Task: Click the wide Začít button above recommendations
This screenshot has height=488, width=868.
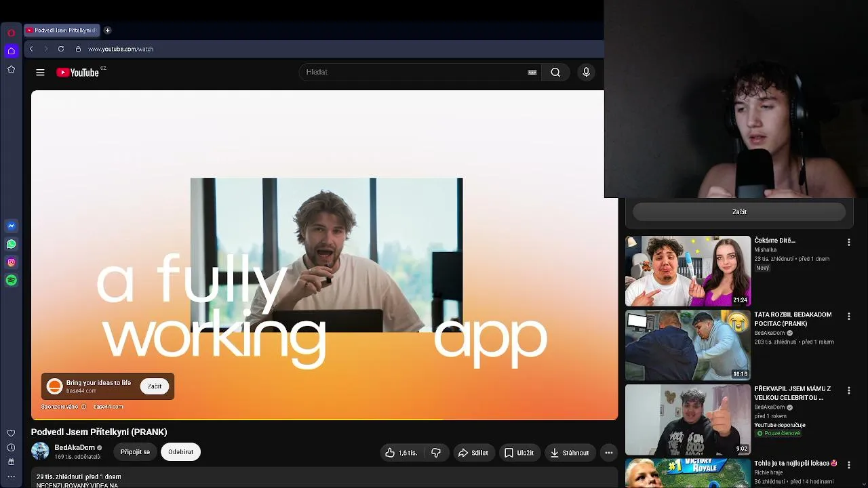Action: tap(739, 212)
